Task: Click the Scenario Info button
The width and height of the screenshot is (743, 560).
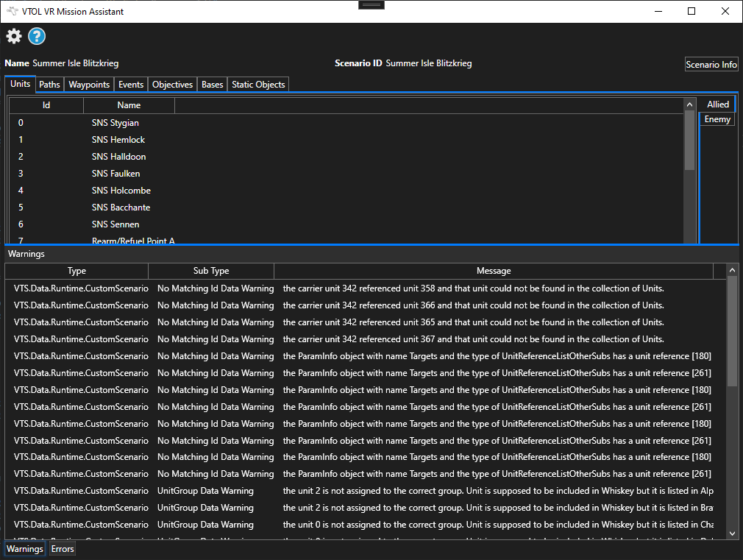Action: [x=711, y=64]
